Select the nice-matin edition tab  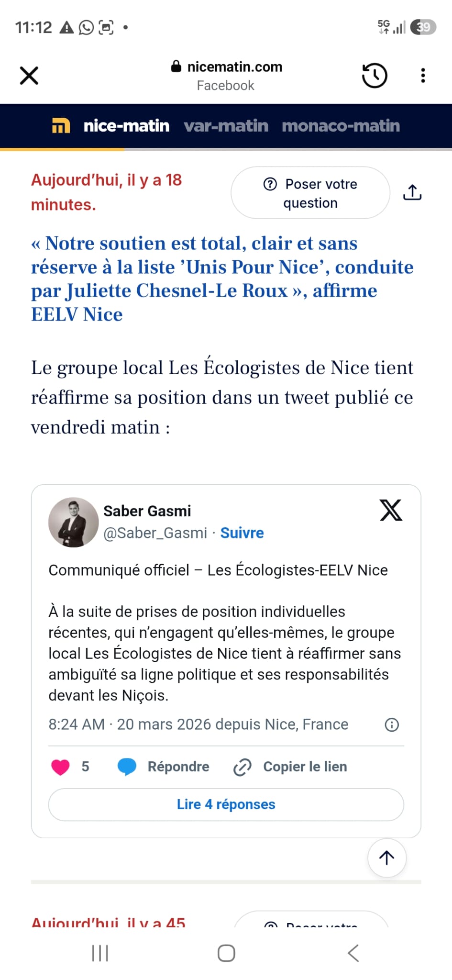coord(126,126)
